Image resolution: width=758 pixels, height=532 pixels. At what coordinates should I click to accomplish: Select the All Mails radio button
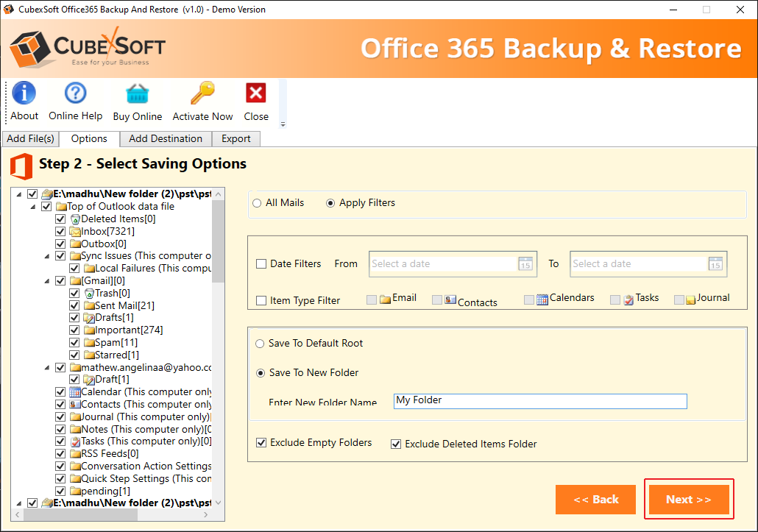click(x=257, y=203)
